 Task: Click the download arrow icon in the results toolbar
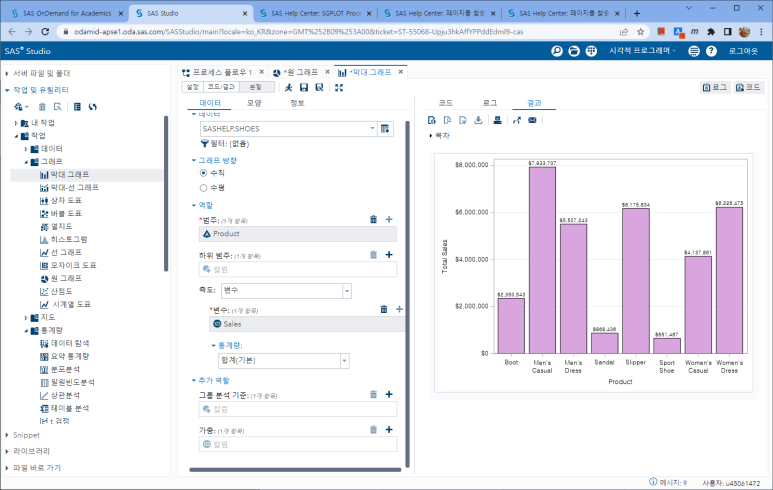coord(478,120)
